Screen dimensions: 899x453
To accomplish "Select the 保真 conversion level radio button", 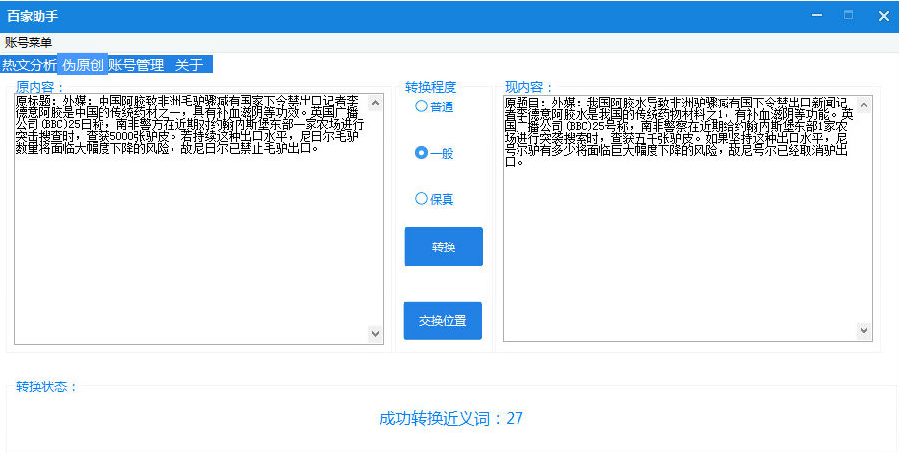I will [x=433, y=199].
